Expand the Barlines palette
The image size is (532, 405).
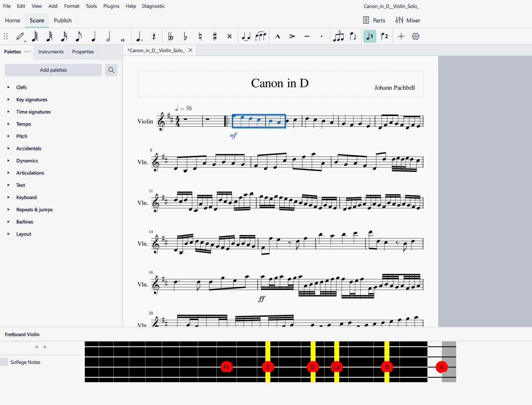click(8, 222)
